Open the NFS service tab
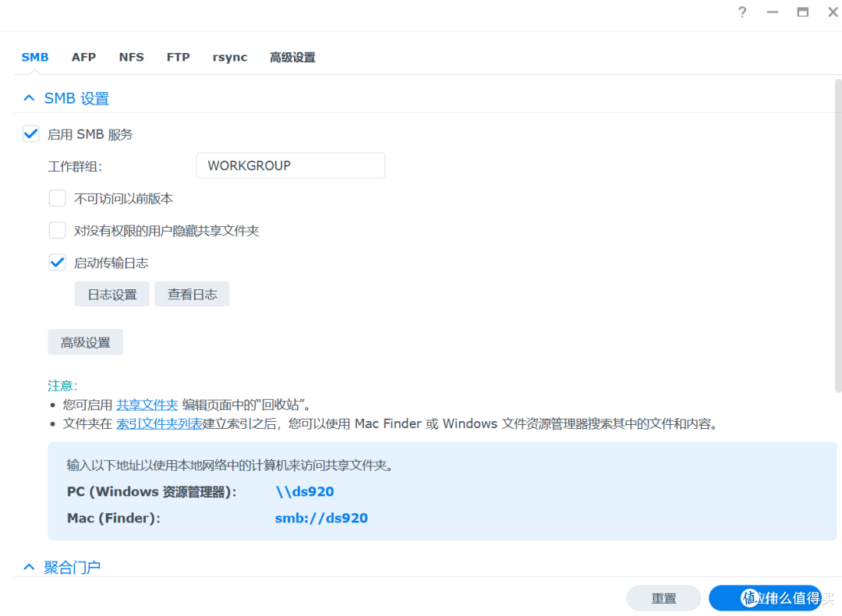The height and width of the screenshot is (616, 842). [x=131, y=56]
